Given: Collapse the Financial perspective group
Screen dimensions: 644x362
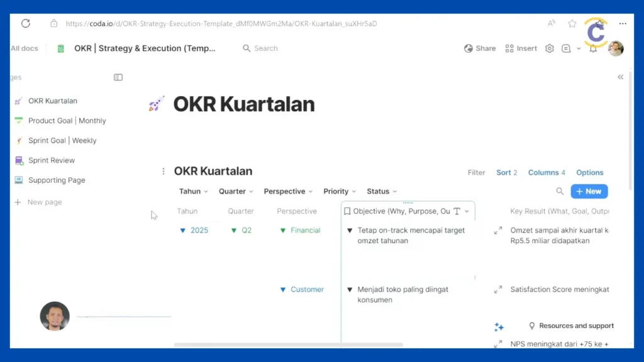Looking at the screenshot, I should [x=283, y=231].
